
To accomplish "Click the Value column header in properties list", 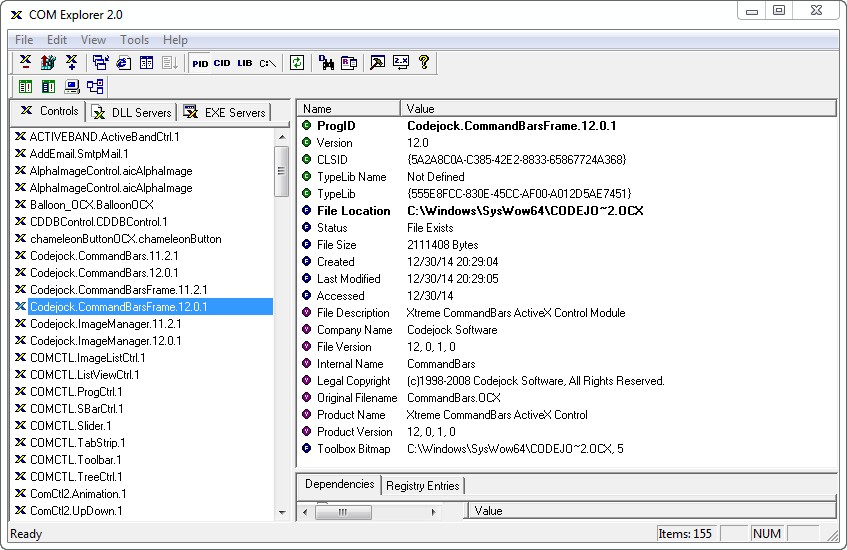I will (618, 109).
